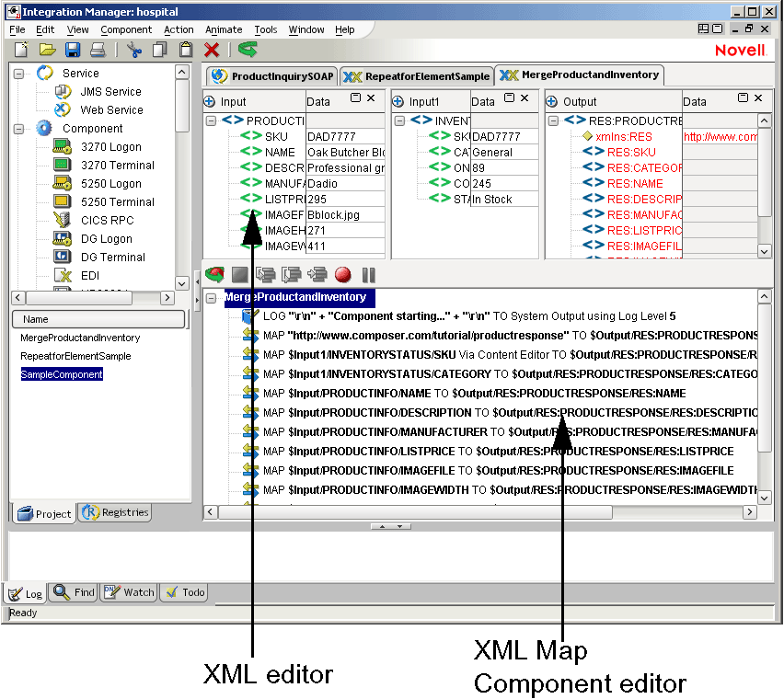Select 3270 Terminal component
This screenshot has height=699, width=784.
pos(118,166)
